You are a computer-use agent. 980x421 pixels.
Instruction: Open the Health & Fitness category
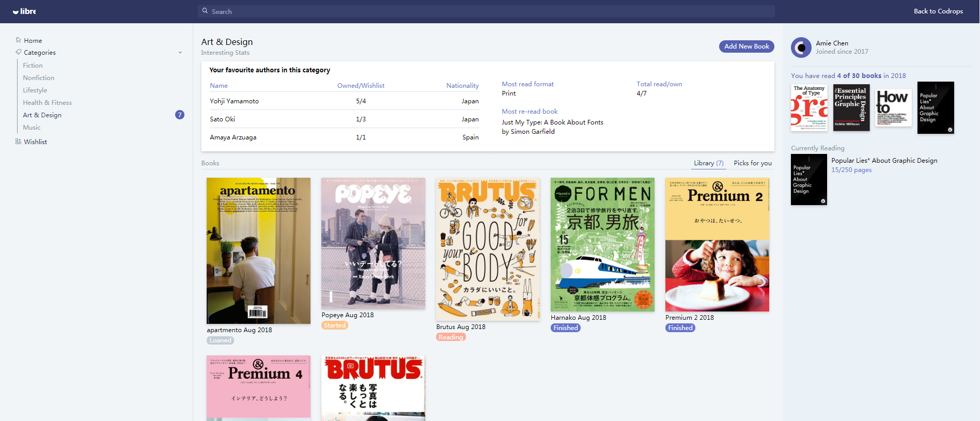pos(47,103)
